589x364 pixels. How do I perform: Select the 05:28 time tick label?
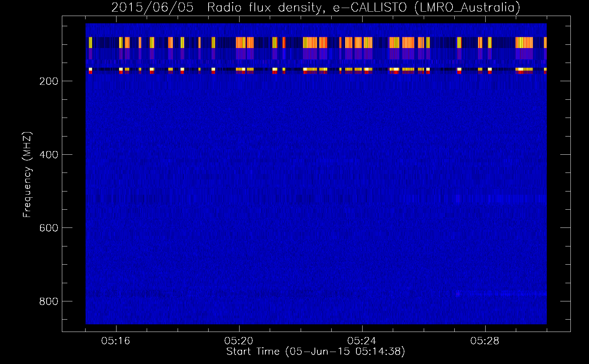[x=485, y=341]
